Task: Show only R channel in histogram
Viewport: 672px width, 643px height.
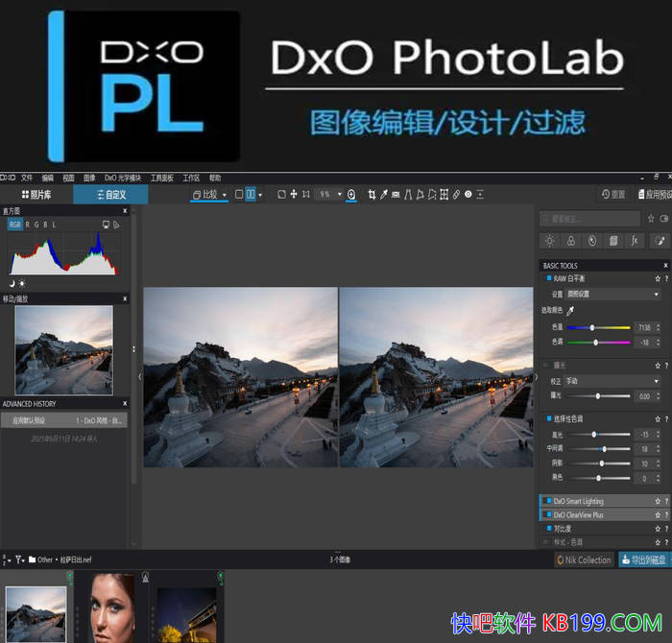Action: (28, 225)
